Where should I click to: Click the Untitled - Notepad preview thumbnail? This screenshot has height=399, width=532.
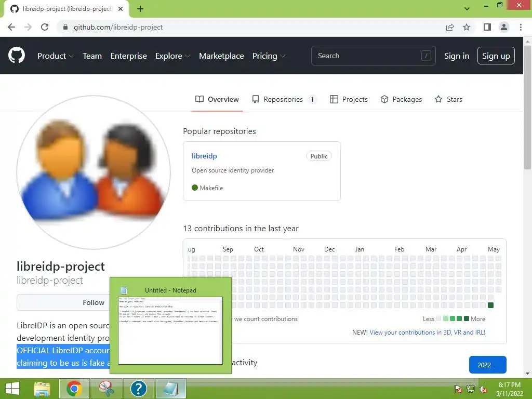click(170, 330)
